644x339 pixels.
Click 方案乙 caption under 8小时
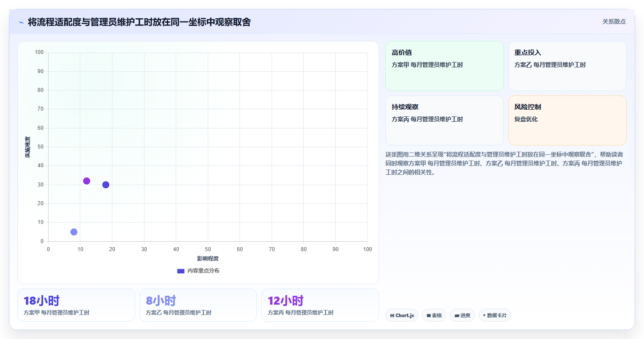[x=179, y=313]
